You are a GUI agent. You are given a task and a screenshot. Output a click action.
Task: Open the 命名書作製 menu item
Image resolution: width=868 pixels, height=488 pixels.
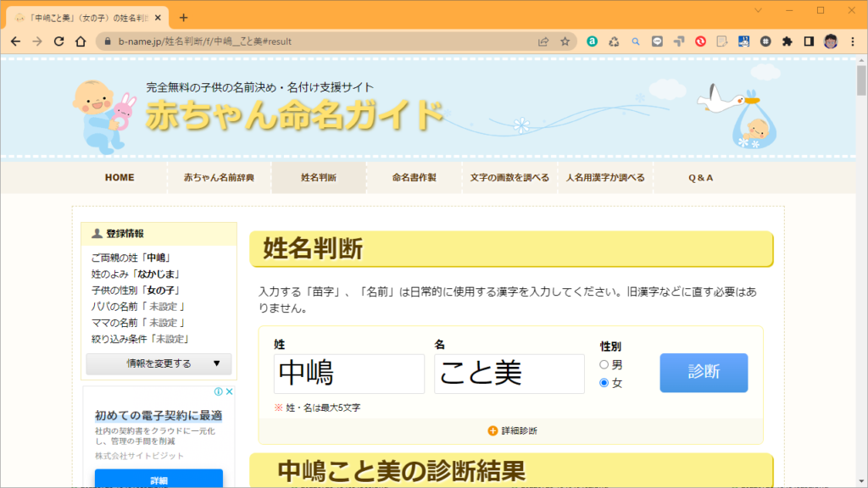point(413,177)
